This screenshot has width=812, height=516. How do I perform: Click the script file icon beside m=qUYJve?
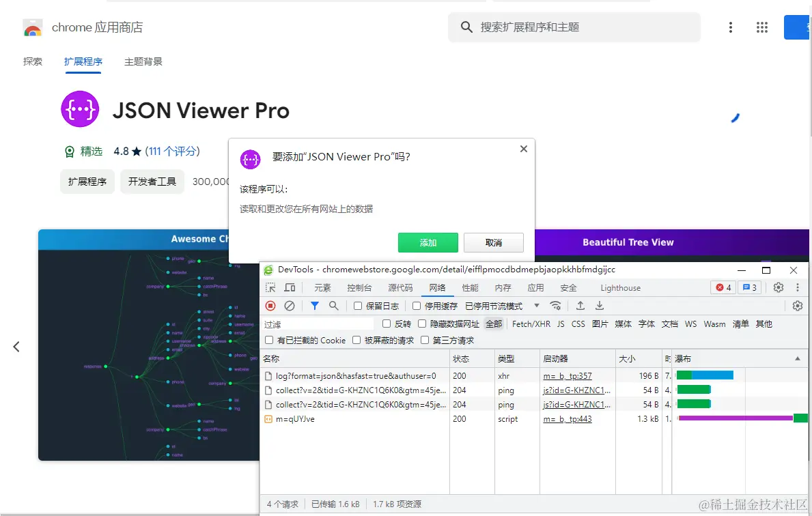coord(268,419)
